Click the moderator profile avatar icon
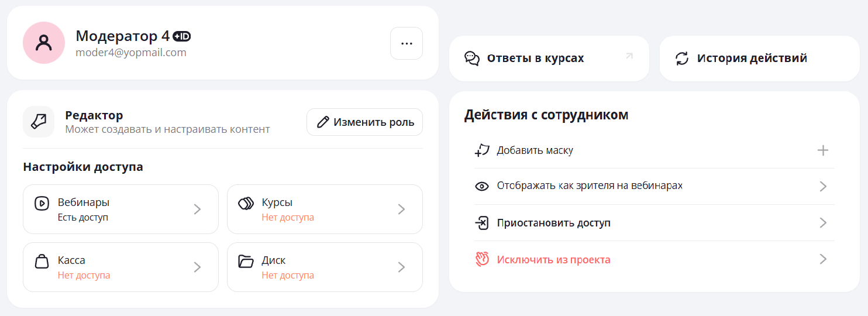868x316 pixels. (x=44, y=43)
